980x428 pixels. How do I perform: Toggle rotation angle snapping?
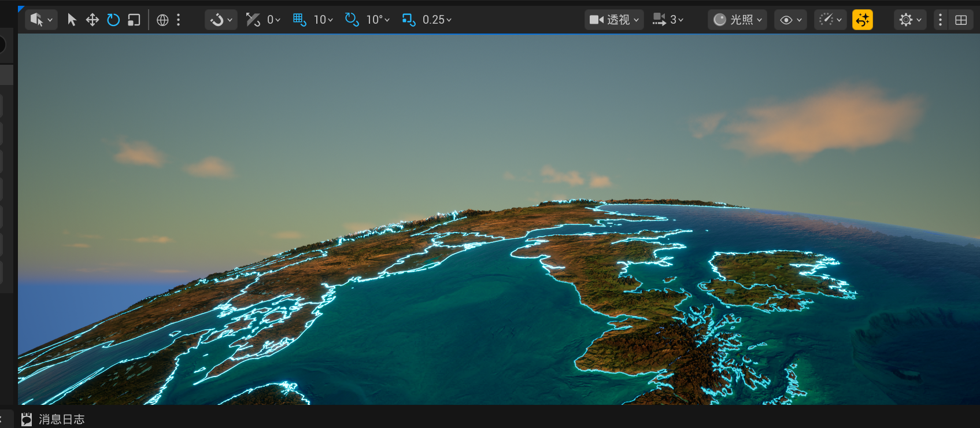point(351,20)
